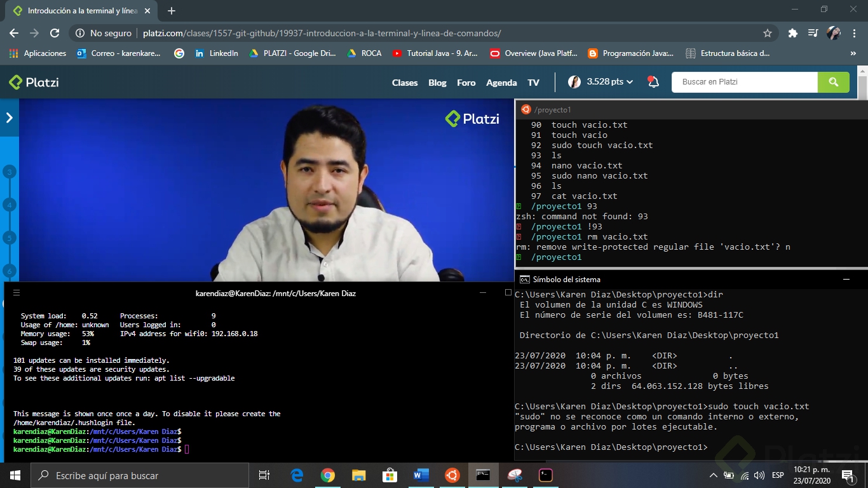Screen dimensions: 868x488
Task: Select the Introducción a la terminal browser tab
Action: point(81,11)
